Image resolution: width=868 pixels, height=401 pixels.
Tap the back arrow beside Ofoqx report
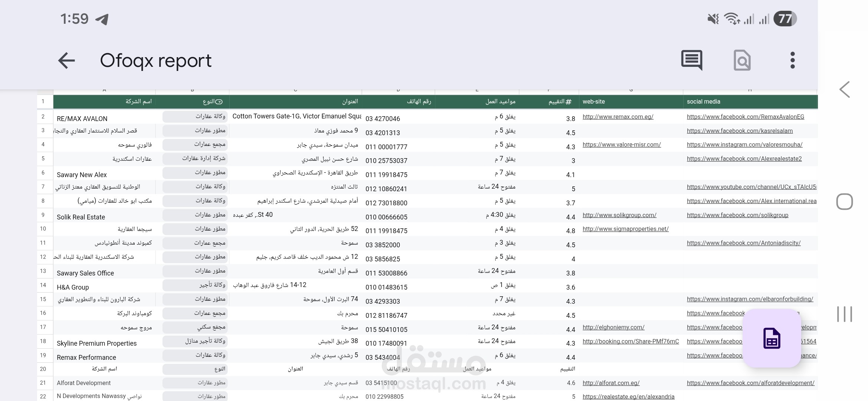[x=66, y=61]
